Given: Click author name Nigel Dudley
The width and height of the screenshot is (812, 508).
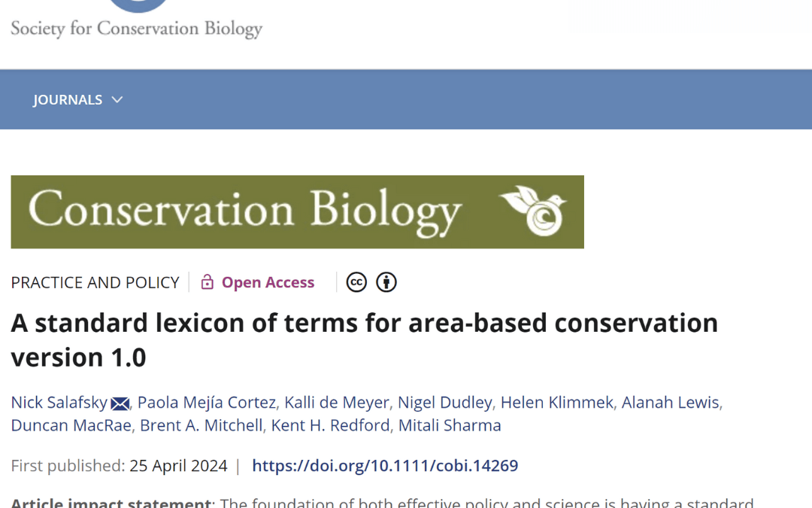Looking at the screenshot, I should (x=445, y=403).
